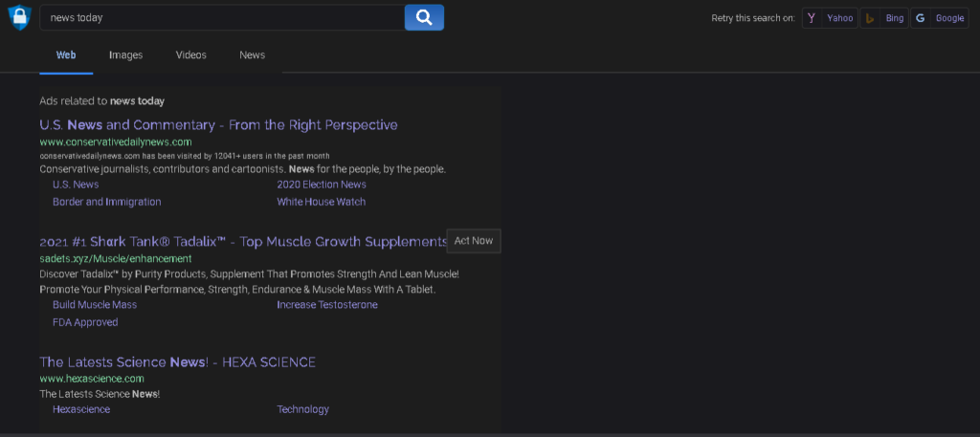Open the U.S. News sitelink
The height and width of the screenshot is (437, 980).
(x=76, y=185)
